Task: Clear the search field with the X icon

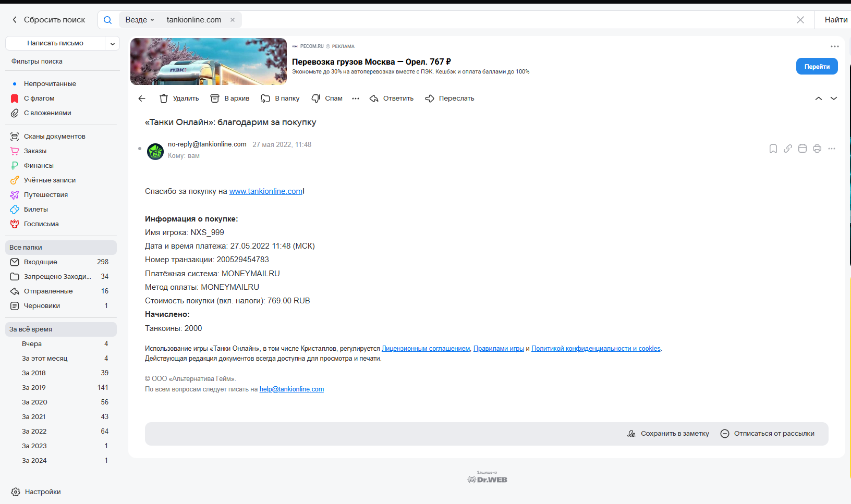Action: (800, 20)
